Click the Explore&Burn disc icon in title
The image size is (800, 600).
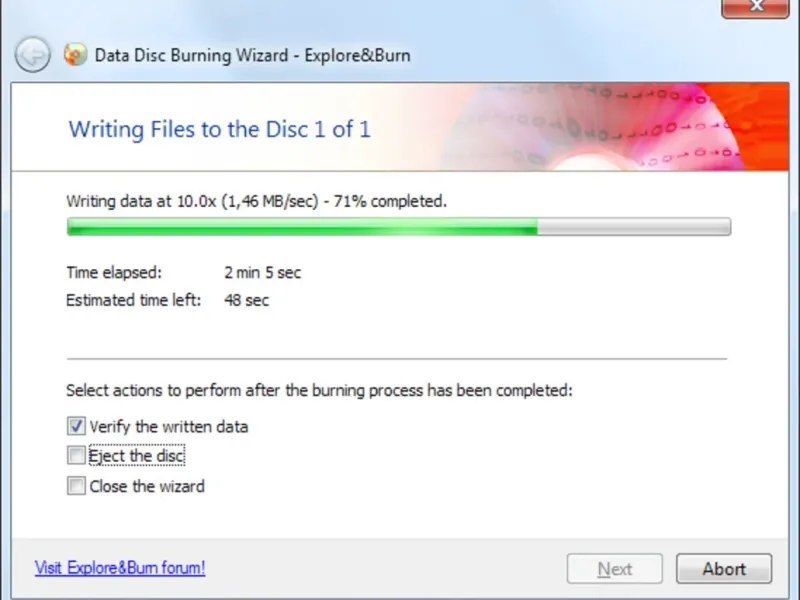click(75, 54)
